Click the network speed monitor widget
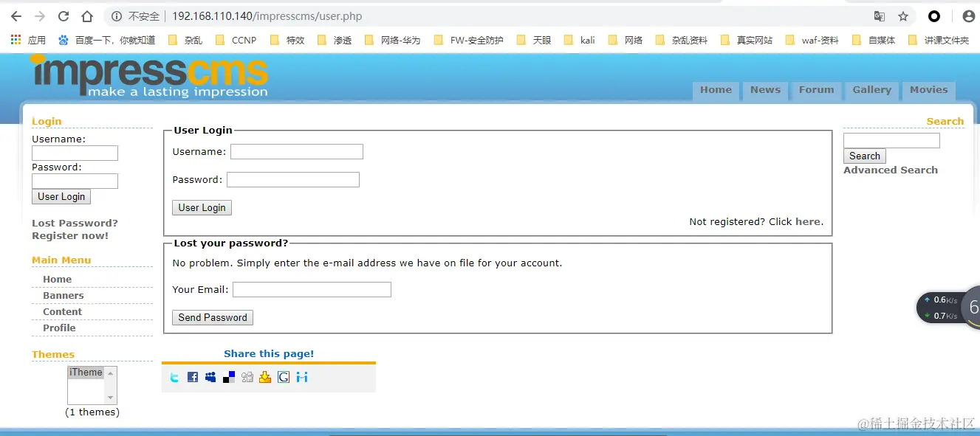The height and width of the screenshot is (436, 980). coord(948,308)
